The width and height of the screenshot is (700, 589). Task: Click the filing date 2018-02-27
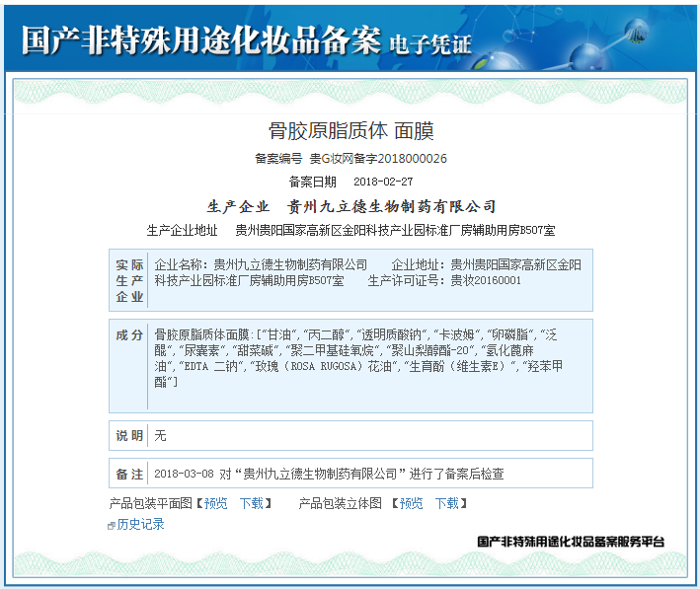(383, 182)
